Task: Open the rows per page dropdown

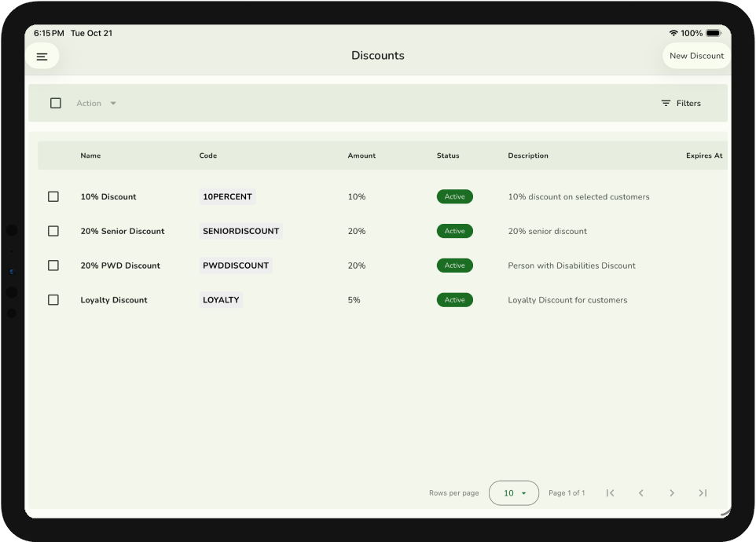Action: point(514,493)
